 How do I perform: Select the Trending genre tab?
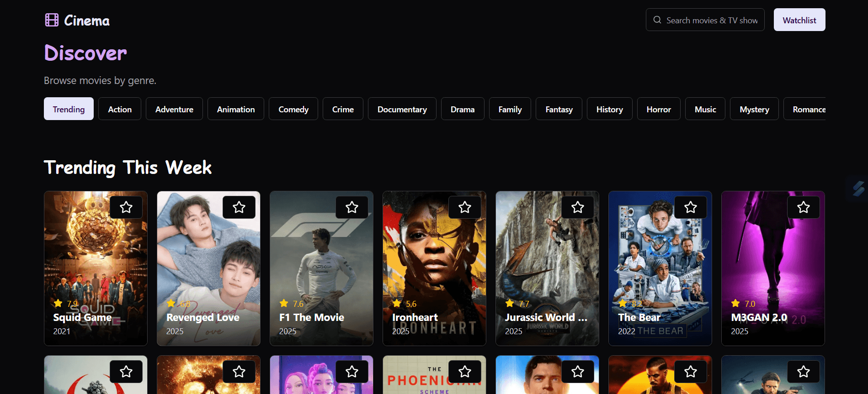click(x=69, y=109)
